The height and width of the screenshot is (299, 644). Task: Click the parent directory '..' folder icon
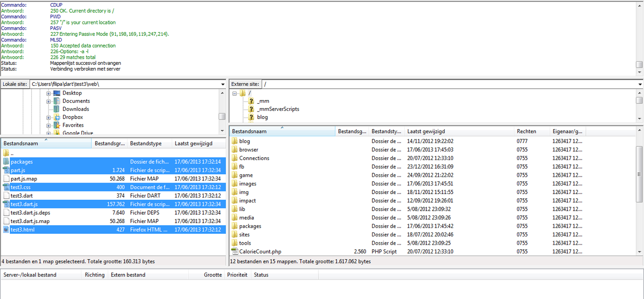pos(6,153)
